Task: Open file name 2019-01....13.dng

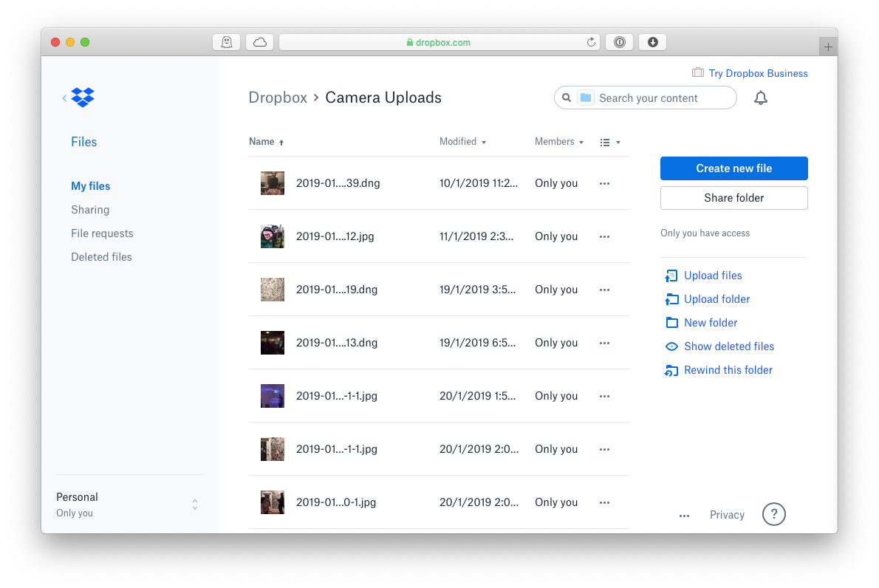Action: (337, 343)
